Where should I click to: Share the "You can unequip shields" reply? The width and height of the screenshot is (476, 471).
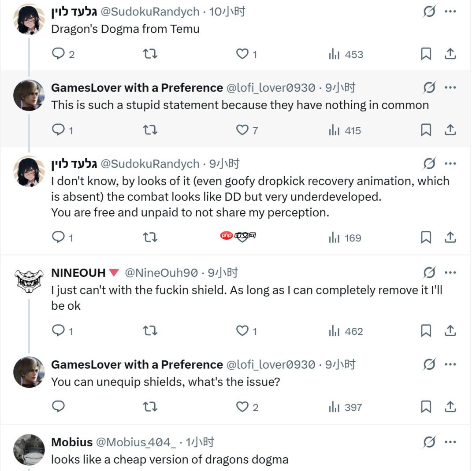tap(450, 407)
